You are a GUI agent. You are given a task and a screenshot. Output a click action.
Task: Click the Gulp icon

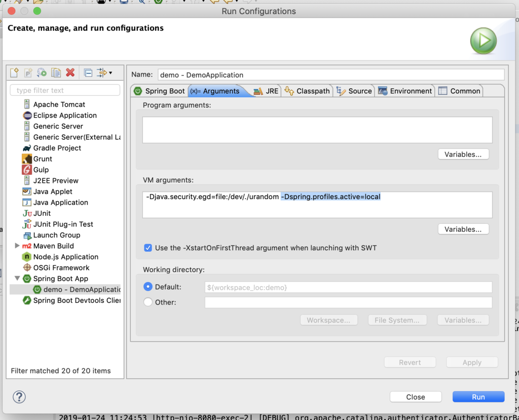27,170
